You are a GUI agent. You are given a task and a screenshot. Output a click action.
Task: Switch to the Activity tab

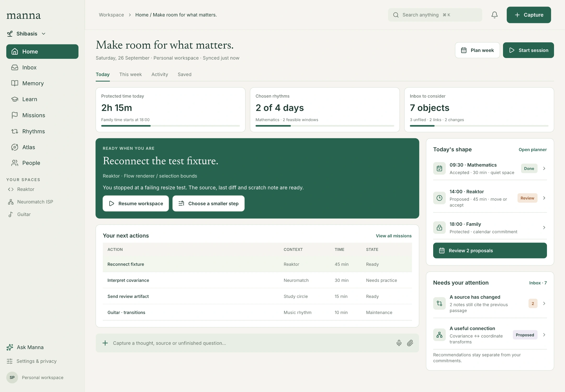point(160,74)
